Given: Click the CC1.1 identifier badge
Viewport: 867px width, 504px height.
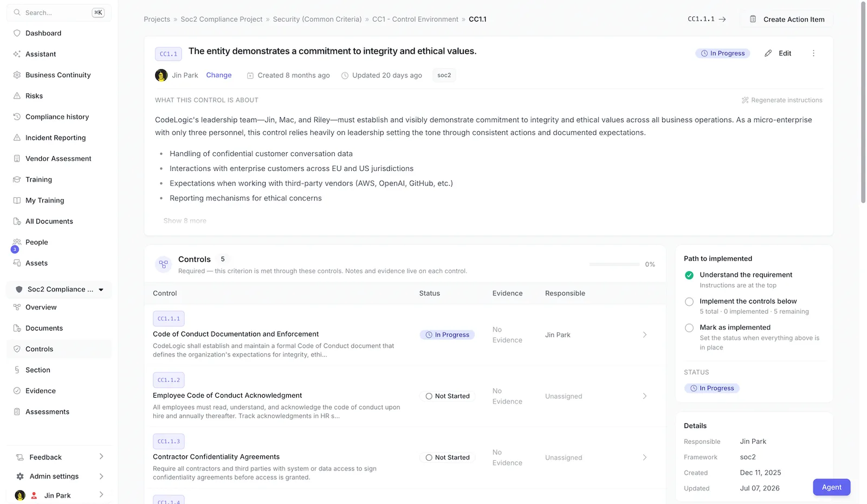Looking at the screenshot, I should (169, 54).
